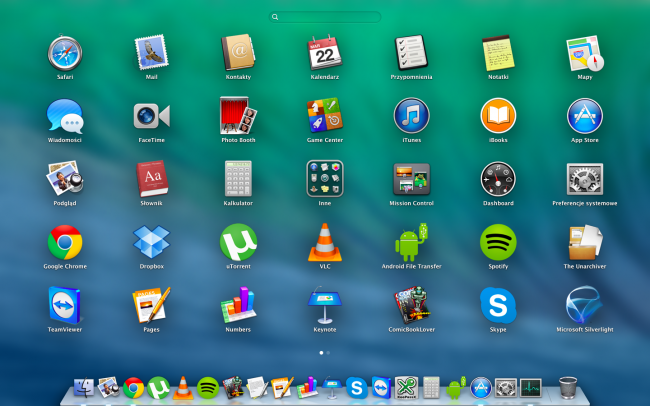Launch FaceTime
650x406 pixels.
[x=151, y=116]
